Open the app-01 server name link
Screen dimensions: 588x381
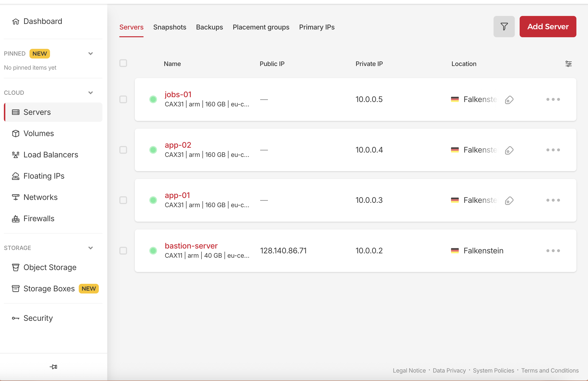point(177,195)
